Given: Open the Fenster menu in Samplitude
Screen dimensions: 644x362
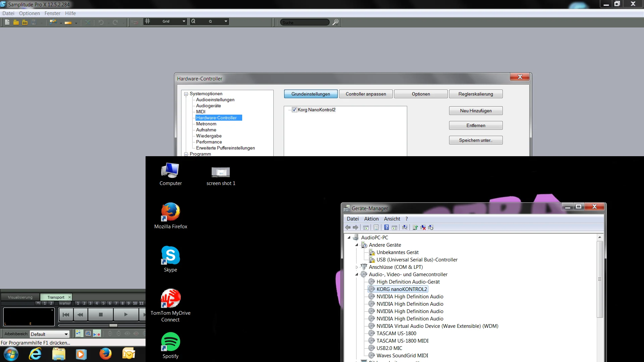Looking at the screenshot, I should 52,13.
